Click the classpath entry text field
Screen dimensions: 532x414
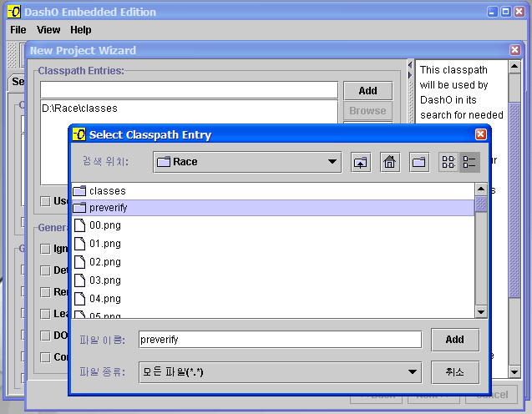point(190,90)
